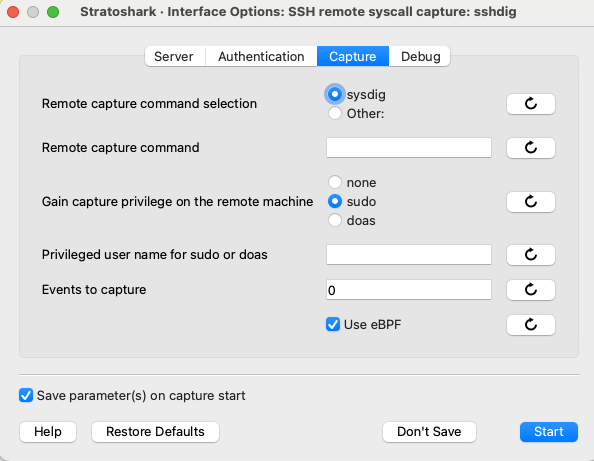This screenshot has height=461, width=594.
Task: Toggle the Use eBPF checkbox
Action: pos(333,325)
